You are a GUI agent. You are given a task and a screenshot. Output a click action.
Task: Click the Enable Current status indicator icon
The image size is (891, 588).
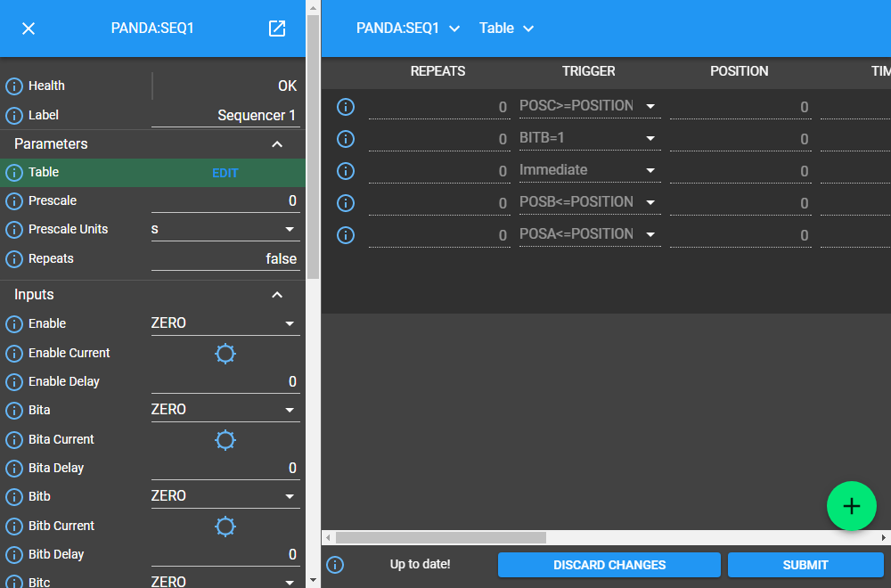225,354
